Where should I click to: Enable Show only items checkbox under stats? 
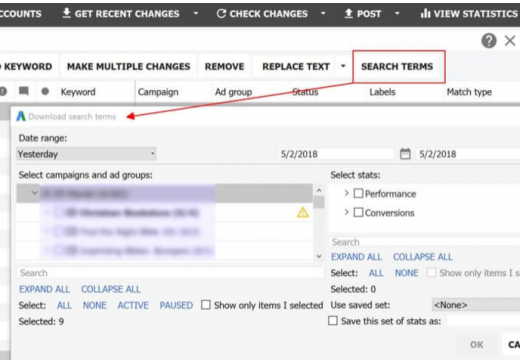coord(431,272)
